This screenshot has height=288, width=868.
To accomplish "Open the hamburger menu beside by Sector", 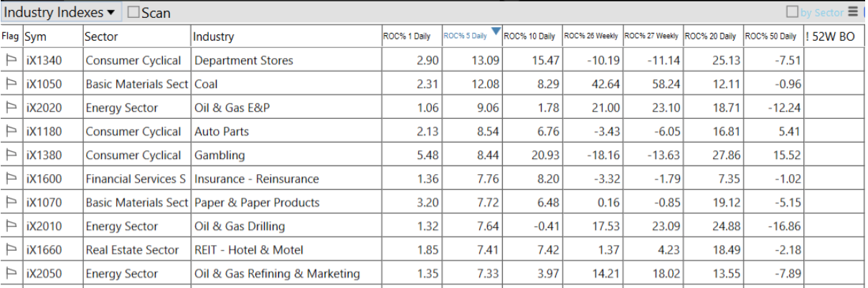I will click(x=853, y=11).
